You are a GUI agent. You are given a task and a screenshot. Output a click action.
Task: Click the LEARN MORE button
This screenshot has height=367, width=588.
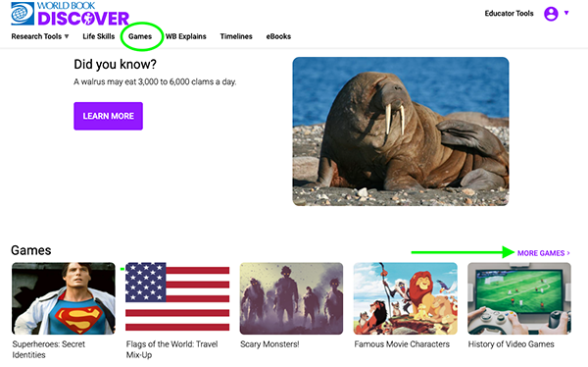pos(109,116)
